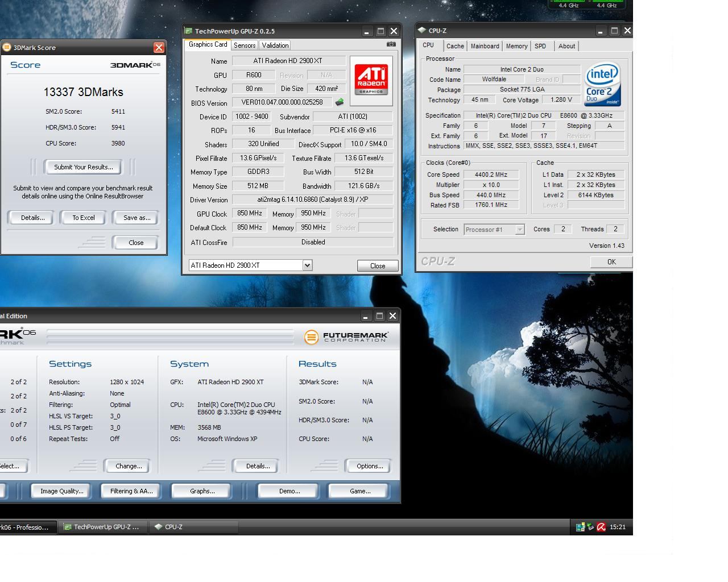
Task: Maximize the 3DMark06 main window
Action: [x=380, y=316]
